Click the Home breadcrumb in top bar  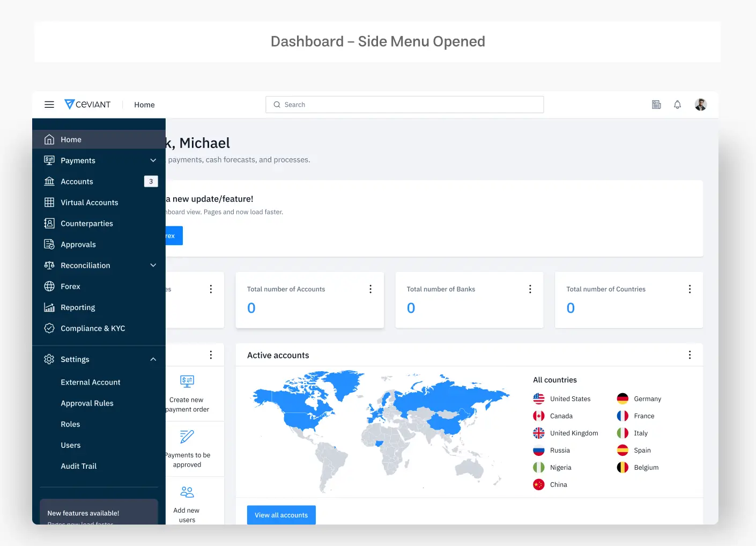pyautogui.click(x=144, y=105)
